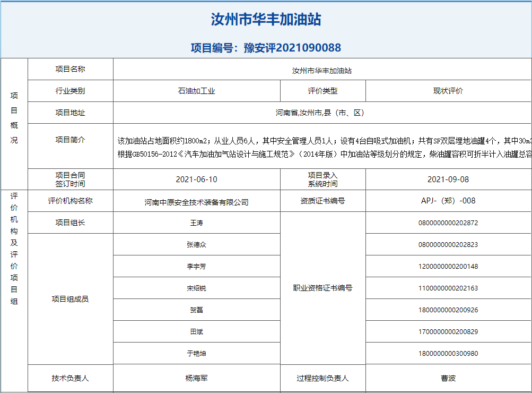Click the 资质证书编号 label
The width and height of the screenshot is (532, 393).
(322, 201)
